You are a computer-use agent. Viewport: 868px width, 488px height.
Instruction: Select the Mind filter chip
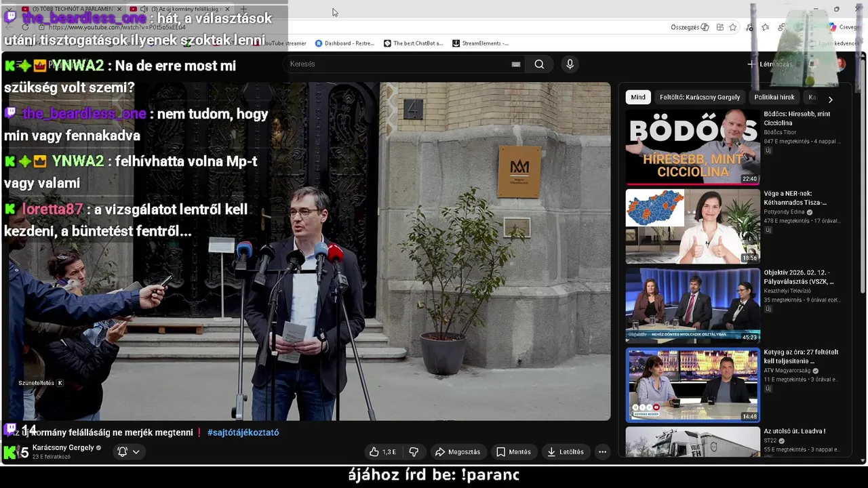tap(638, 98)
